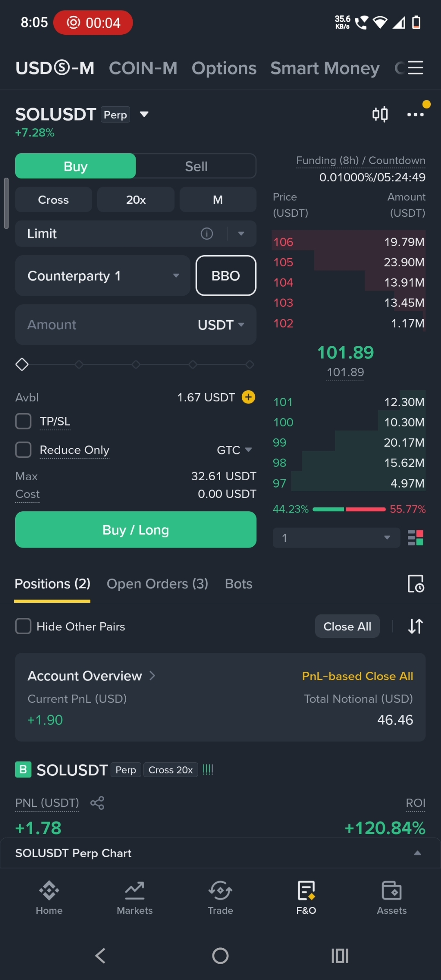441x980 pixels.
Task: Tap the sort positions arrows icon
Action: pyautogui.click(x=415, y=626)
